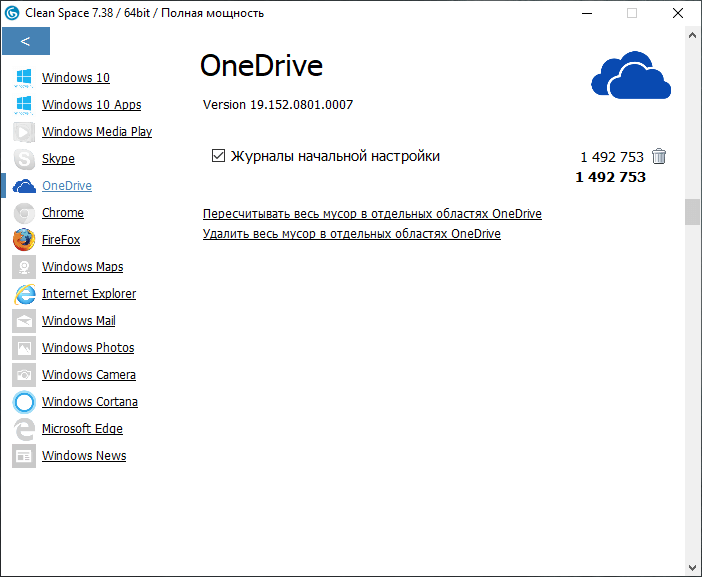Screen dimensions: 702x577
Task: Click the Windows Mail envelope icon
Action: pos(24,321)
